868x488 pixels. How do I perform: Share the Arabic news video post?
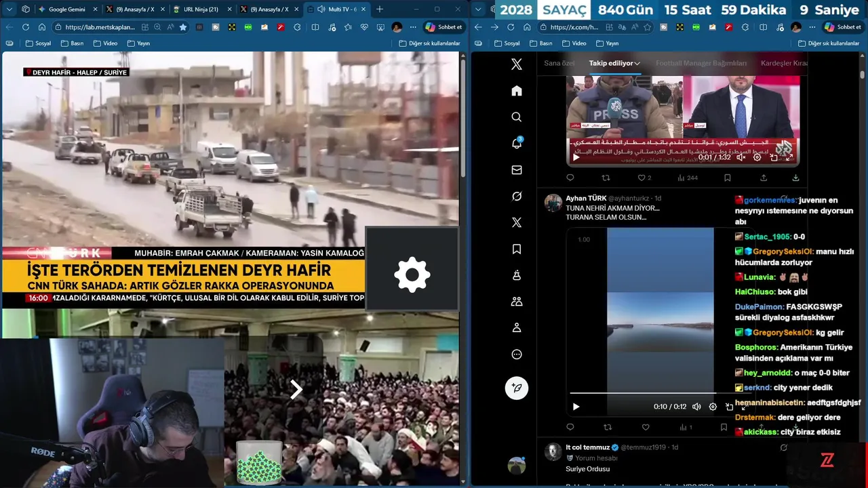[764, 178]
